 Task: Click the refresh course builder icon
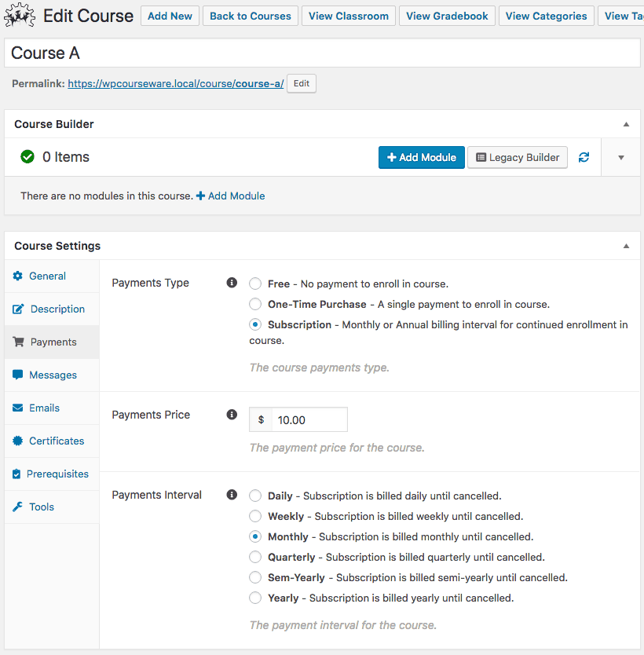point(584,158)
